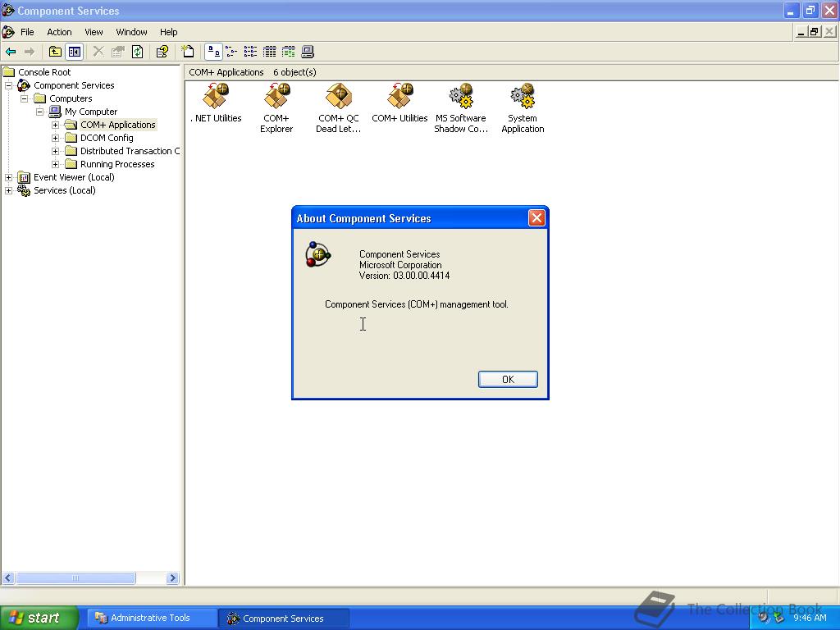Click the Console Root folder icon
This screenshot has height=630, width=840.
pyautogui.click(x=9, y=72)
